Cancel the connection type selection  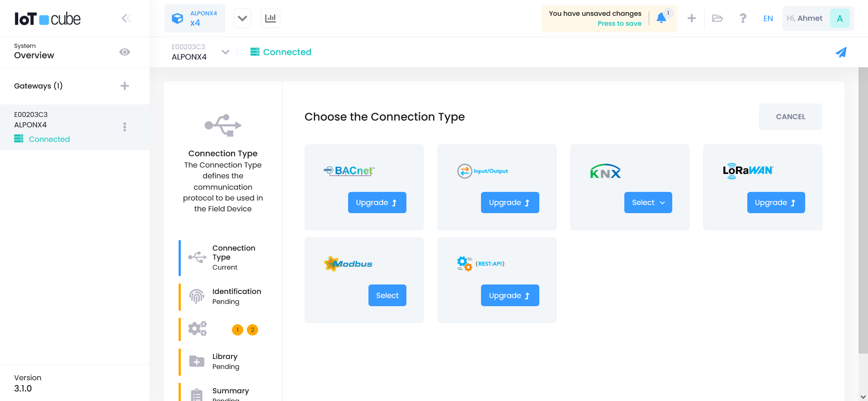tap(790, 117)
